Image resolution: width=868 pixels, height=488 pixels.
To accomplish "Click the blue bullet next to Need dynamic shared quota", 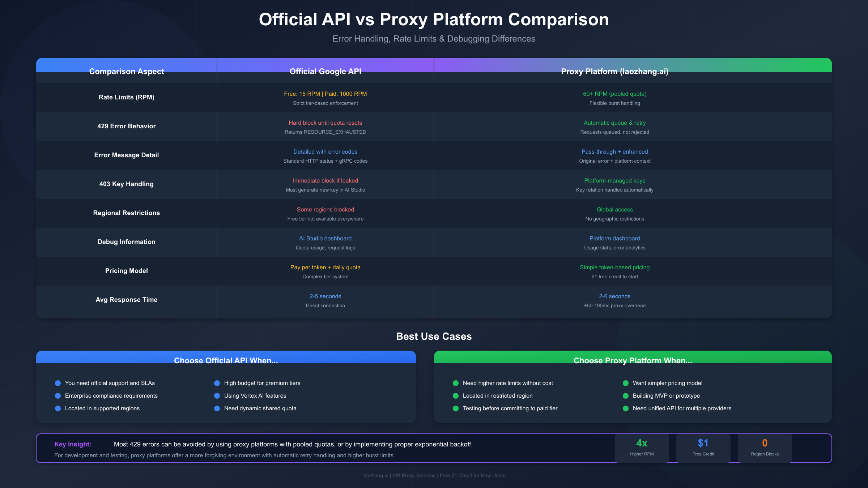I will (x=217, y=408).
